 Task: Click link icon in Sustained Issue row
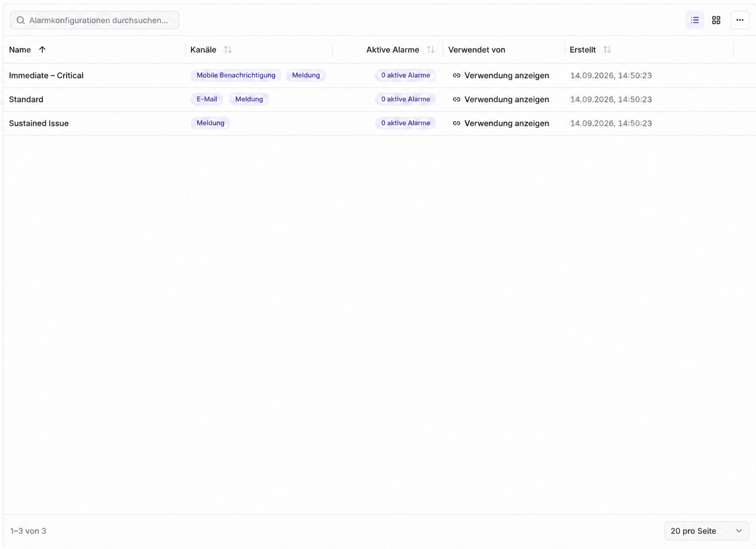coord(456,123)
